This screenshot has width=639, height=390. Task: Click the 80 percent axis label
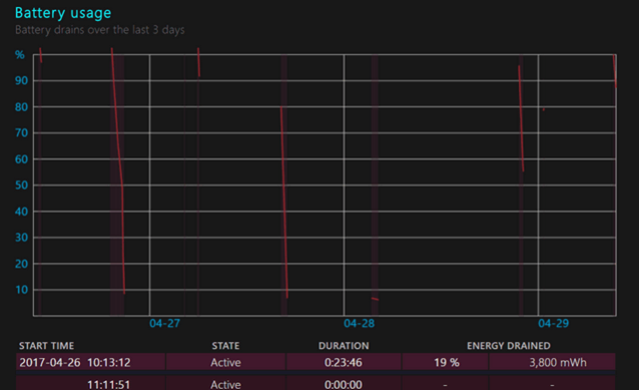point(22,107)
